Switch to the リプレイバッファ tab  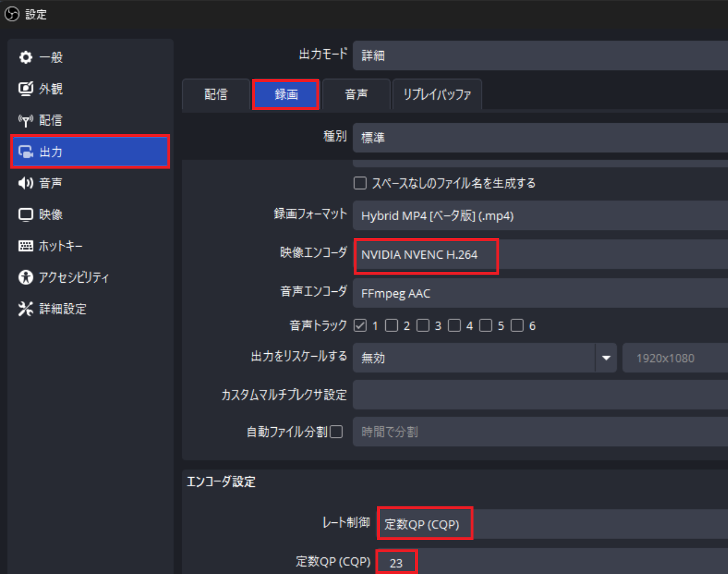(x=437, y=95)
